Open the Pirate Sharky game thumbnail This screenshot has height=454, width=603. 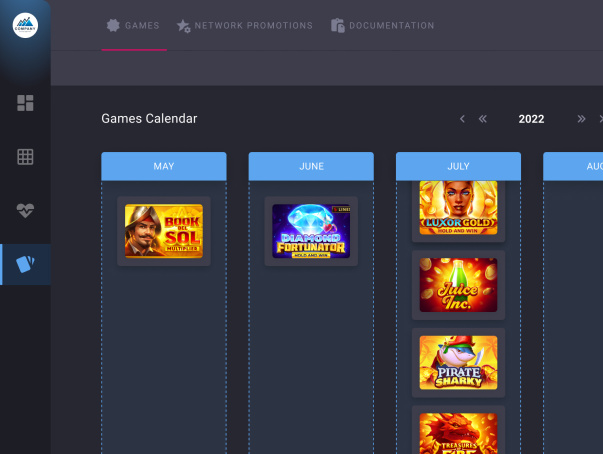[x=458, y=363]
